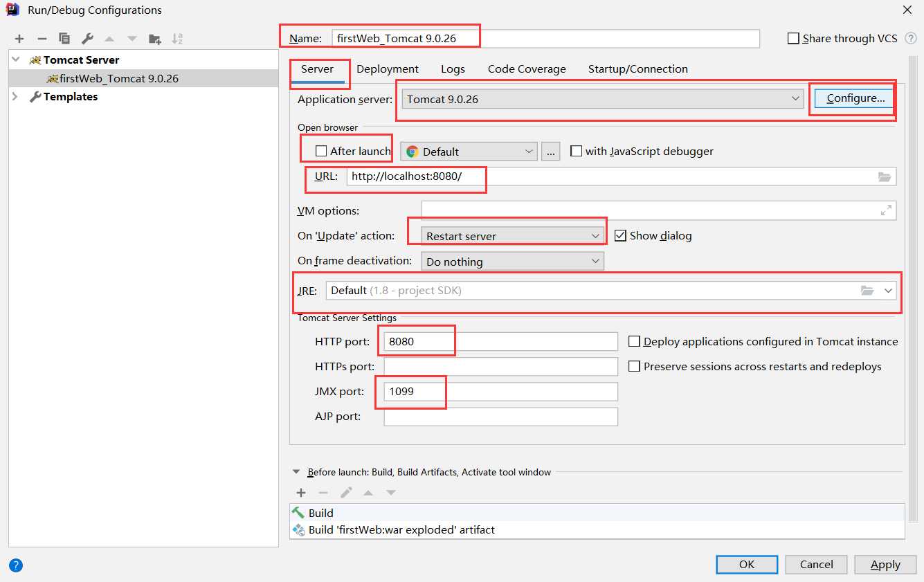Switch to the Deployment tab

[x=388, y=69]
